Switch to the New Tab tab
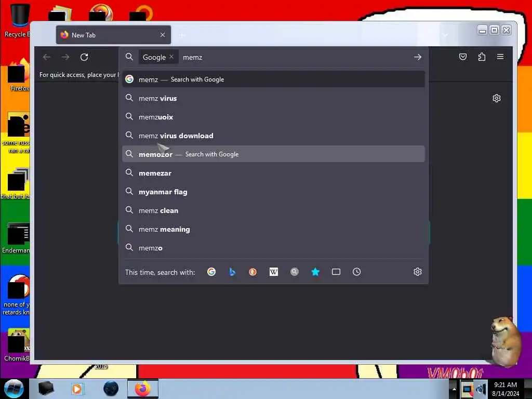This screenshot has width=532, height=399. tap(113, 35)
